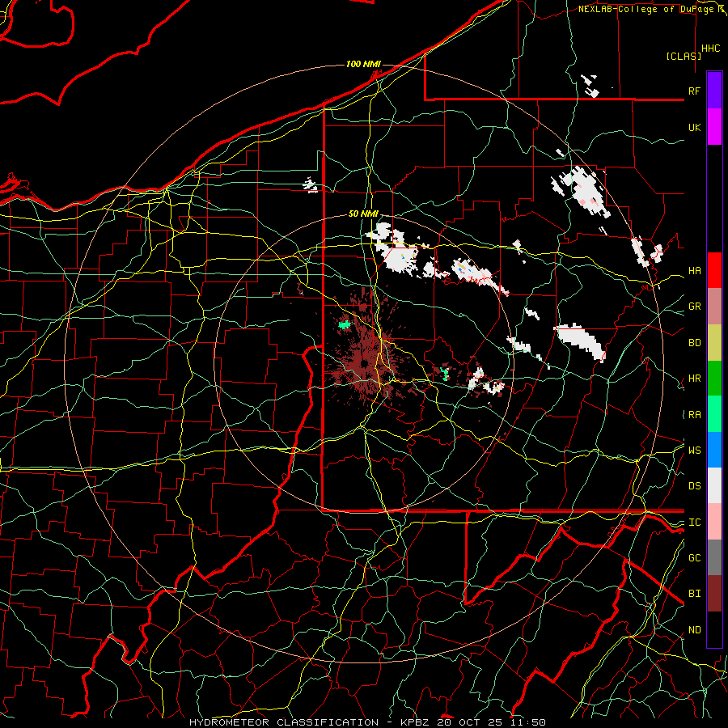Click the UK legend label
The height and width of the screenshot is (728, 728).
click(694, 128)
